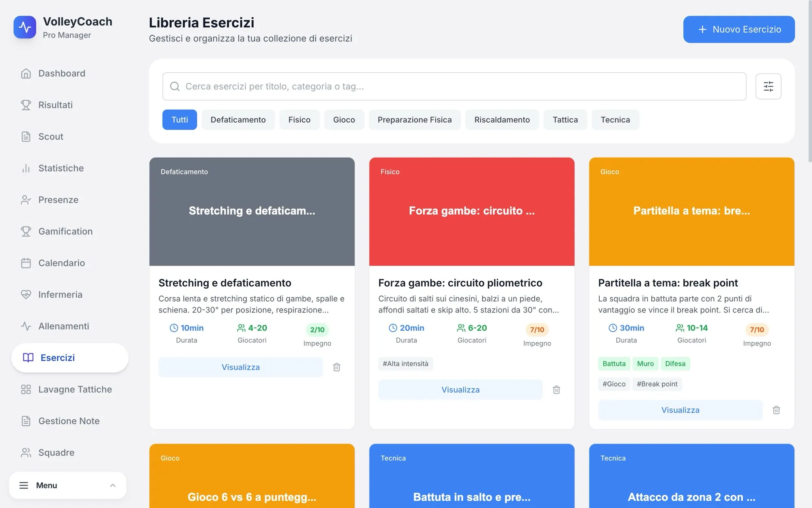The height and width of the screenshot is (508, 812).
Task: Open the filter settings sliders icon
Action: coord(768,86)
